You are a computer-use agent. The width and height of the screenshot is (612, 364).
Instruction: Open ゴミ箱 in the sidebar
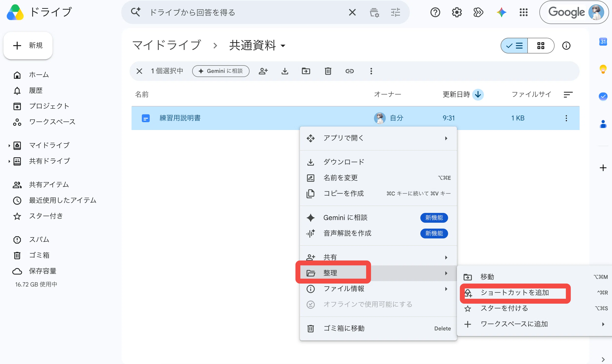coord(39,255)
